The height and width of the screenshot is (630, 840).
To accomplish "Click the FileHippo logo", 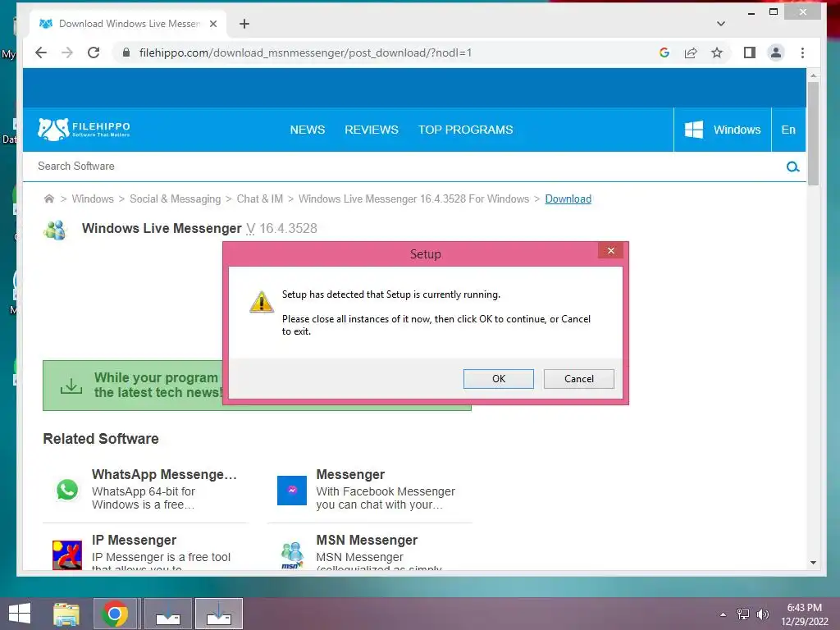I will click(x=84, y=129).
